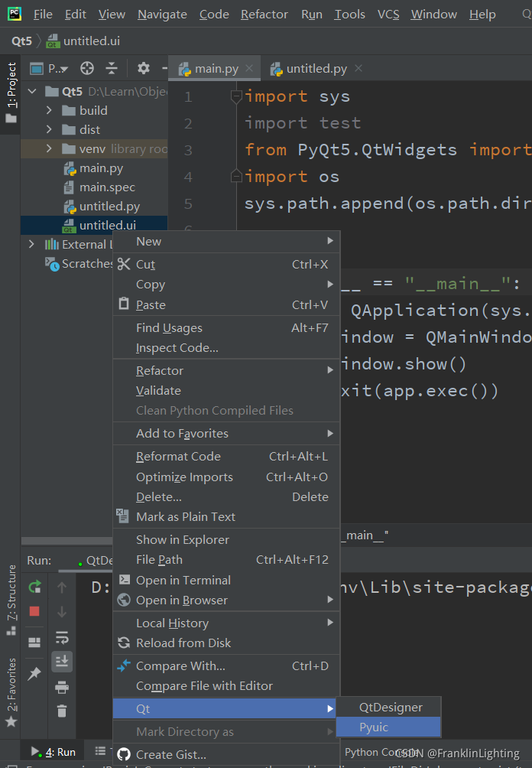Click Delete... in context menu
This screenshot has height=768, width=532.
coord(226,496)
